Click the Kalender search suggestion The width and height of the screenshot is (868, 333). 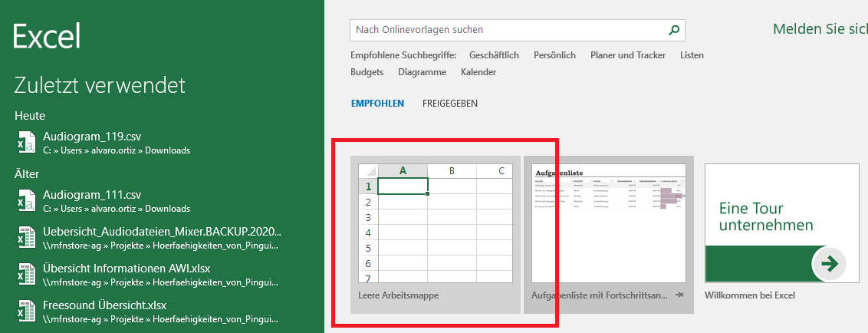coord(478,72)
